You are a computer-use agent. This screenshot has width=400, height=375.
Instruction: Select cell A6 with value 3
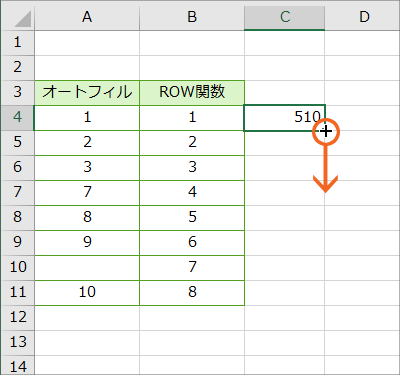click(87, 168)
